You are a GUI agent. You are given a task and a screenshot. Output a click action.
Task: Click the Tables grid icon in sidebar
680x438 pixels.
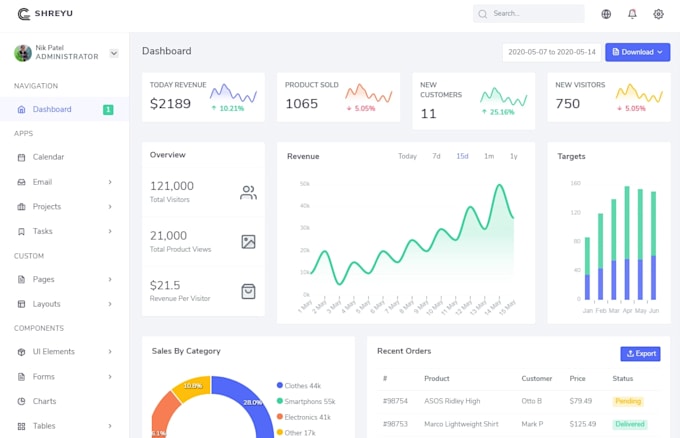click(21, 426)
